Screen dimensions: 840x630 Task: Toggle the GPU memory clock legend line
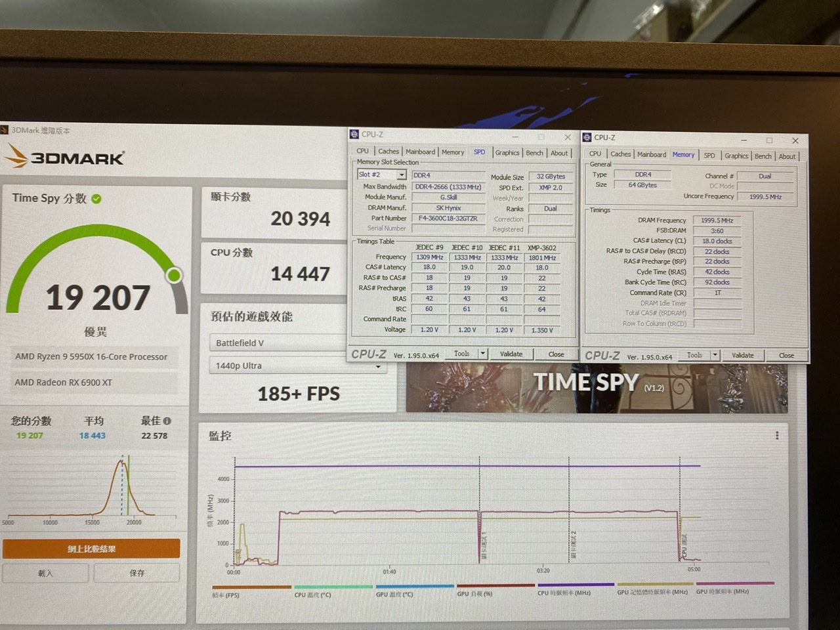tap(656, 584)
